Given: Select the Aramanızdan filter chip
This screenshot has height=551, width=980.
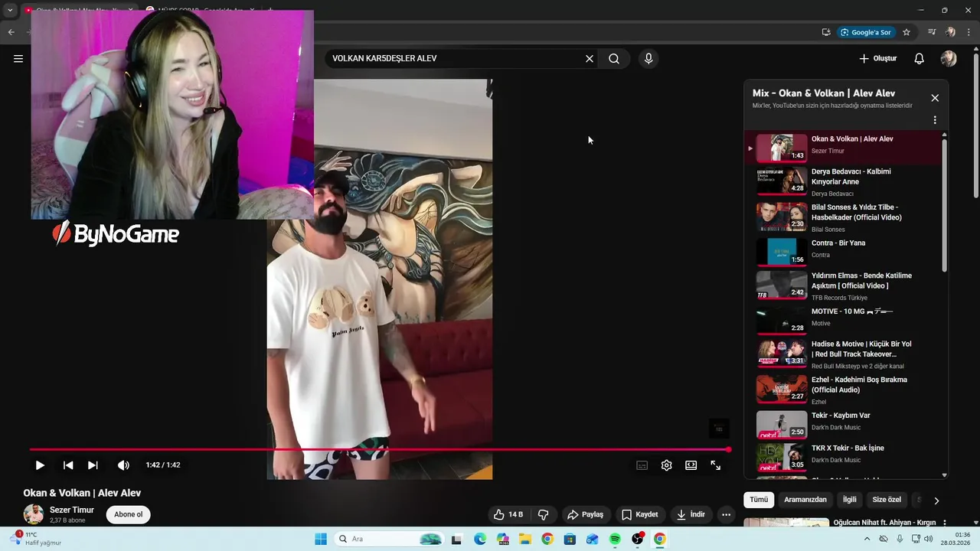Looking at the screenshot, I should (x=805, y=500).
